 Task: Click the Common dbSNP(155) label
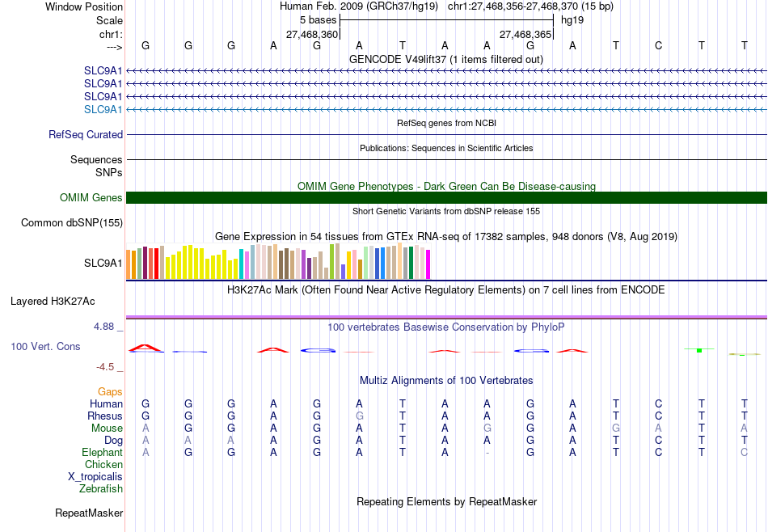[x=72, y=223]
